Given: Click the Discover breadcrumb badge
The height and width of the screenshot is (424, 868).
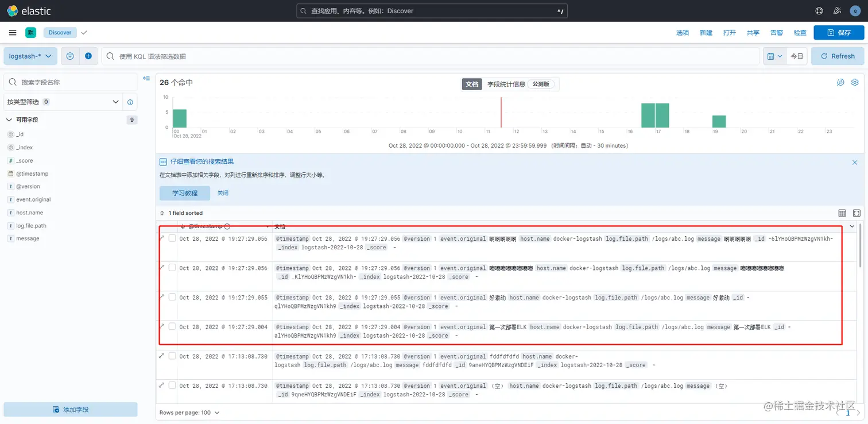Looking at the screenshot, I should click(60, 33).
